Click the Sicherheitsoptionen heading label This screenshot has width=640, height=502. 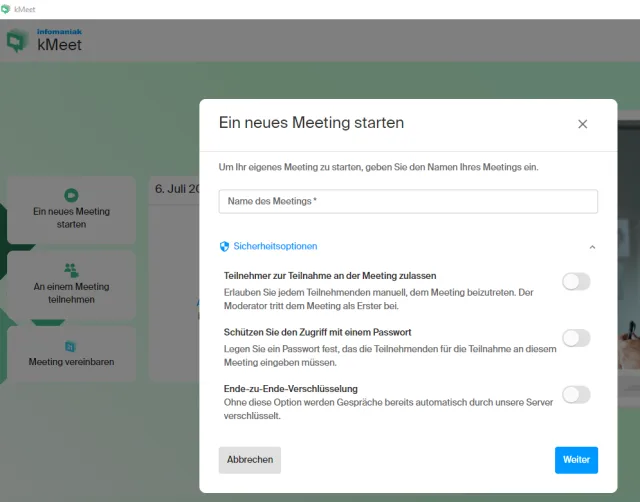click(276, 246)
